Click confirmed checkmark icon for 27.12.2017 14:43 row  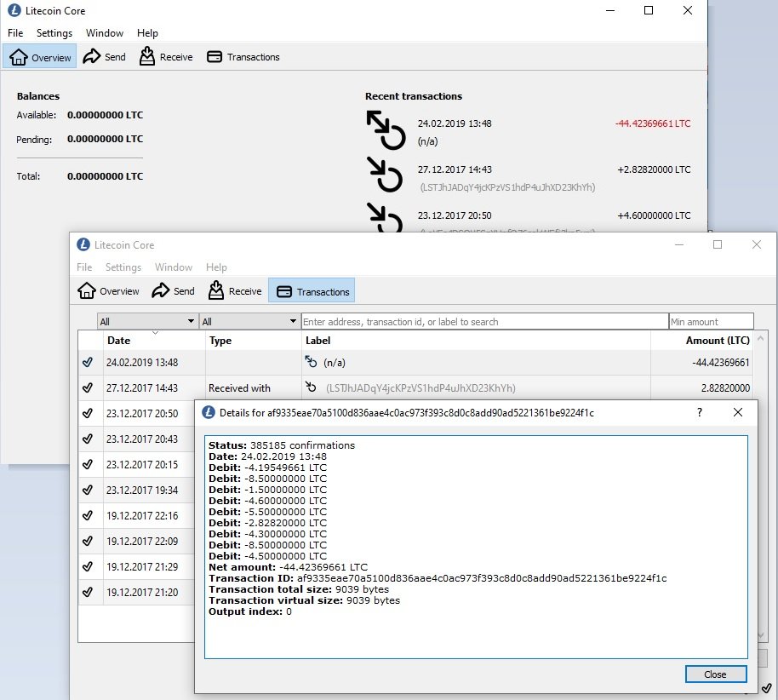point(88,387)
